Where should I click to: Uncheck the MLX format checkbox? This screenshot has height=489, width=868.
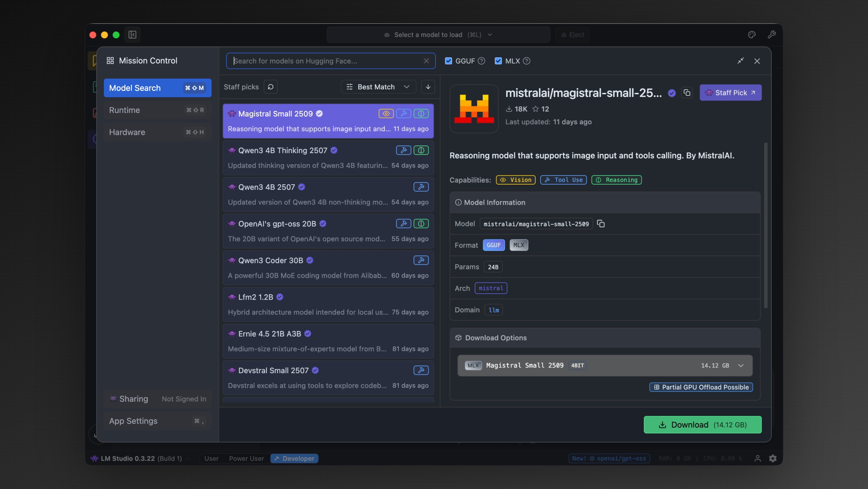coord(498,61)
